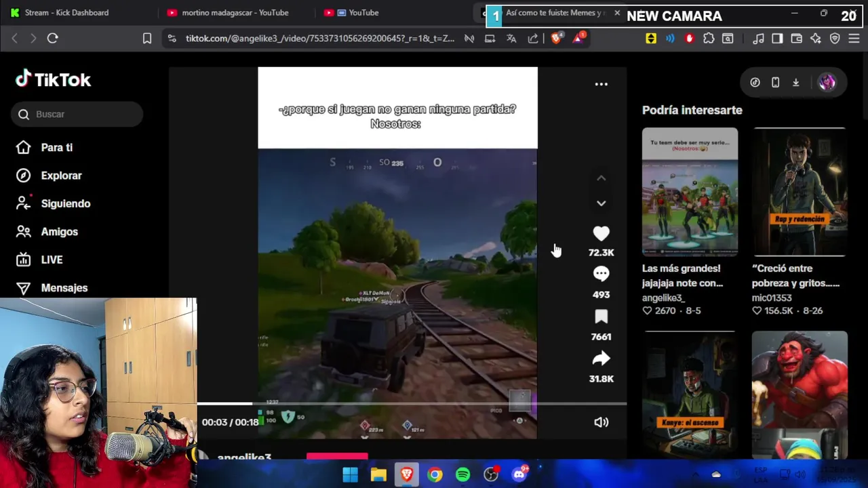Open Google Chrome from the taskbar
This screenshot has width=868, height=488.
click(435, 474)
